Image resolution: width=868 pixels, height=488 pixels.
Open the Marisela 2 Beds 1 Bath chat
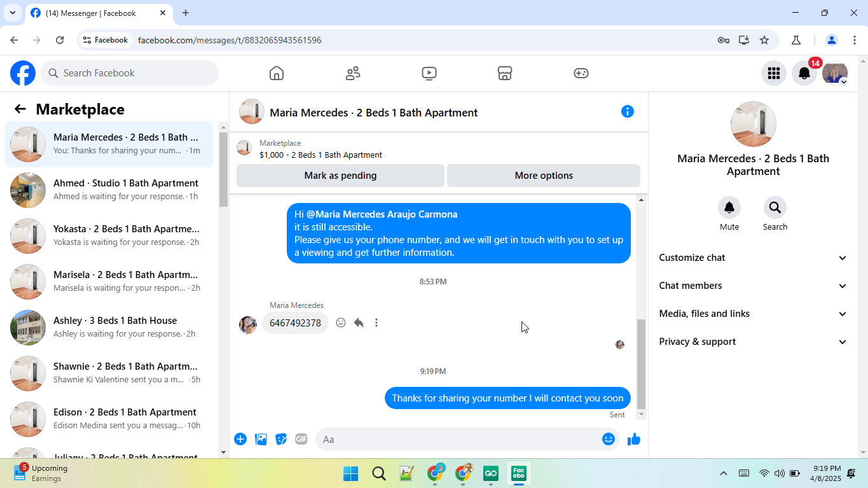109,282
